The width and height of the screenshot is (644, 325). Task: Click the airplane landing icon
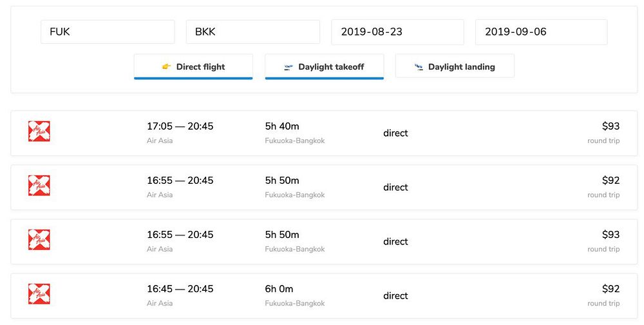[x=419, y=66]
